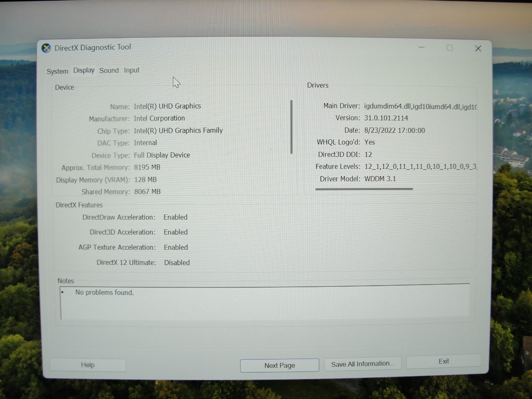Click the 'Device' group heading
The width and height of the screenshot is (532, 399).
(65, 87)
